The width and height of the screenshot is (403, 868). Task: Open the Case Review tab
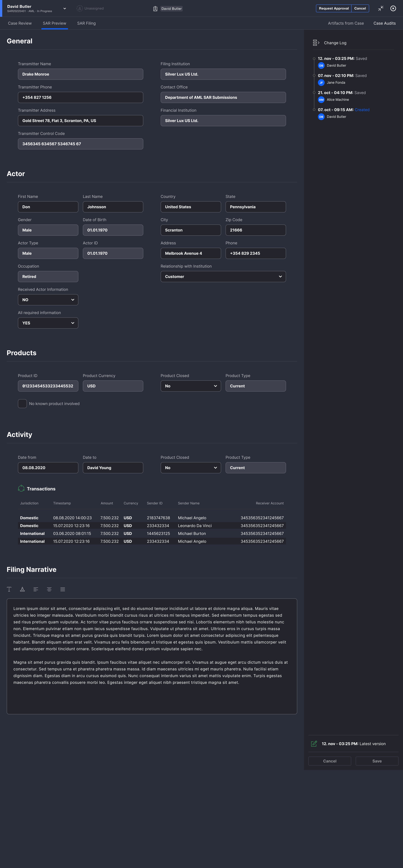(20, 23)
